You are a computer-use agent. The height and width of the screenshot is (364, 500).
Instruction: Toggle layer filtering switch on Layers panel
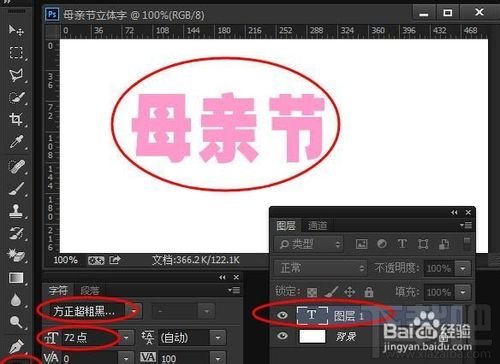coord(467,244)
